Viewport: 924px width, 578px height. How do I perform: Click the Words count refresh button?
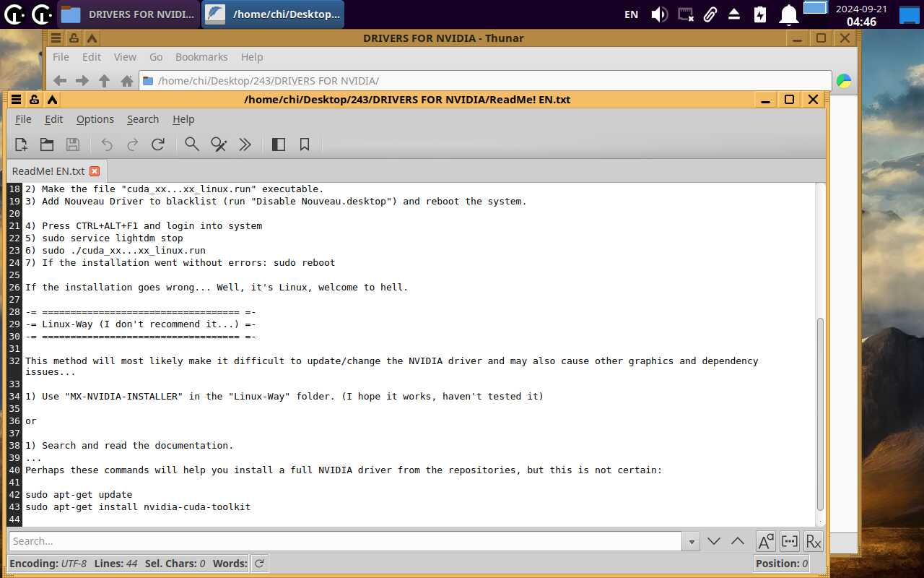tap(259, 564)
